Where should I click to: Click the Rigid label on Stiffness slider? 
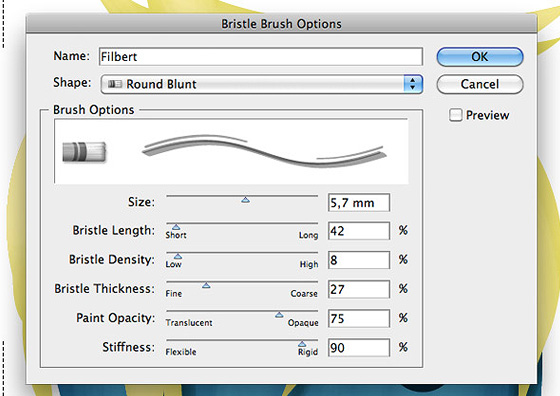click(308, 352)
